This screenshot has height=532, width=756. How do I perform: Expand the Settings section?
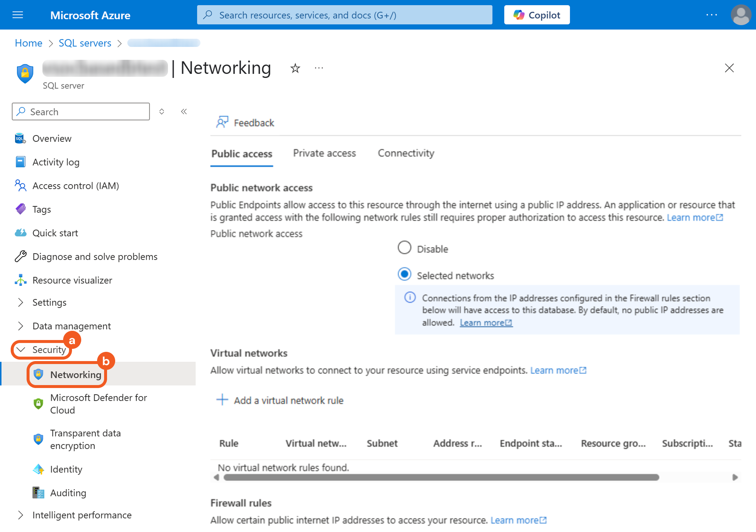point(49,302)
